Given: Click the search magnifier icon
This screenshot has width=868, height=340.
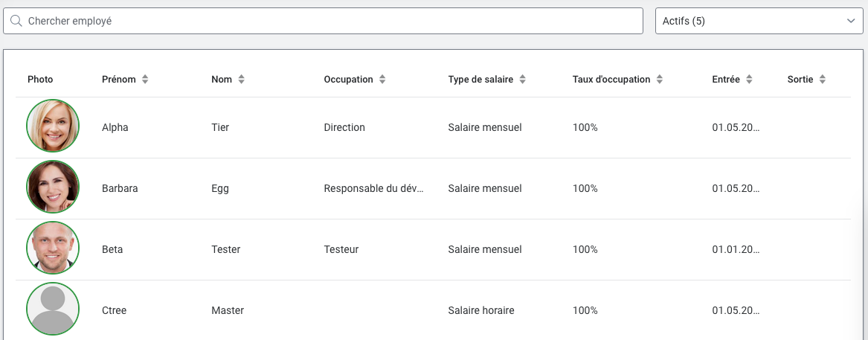Looking at the screenshot, I should coord(16,22).
